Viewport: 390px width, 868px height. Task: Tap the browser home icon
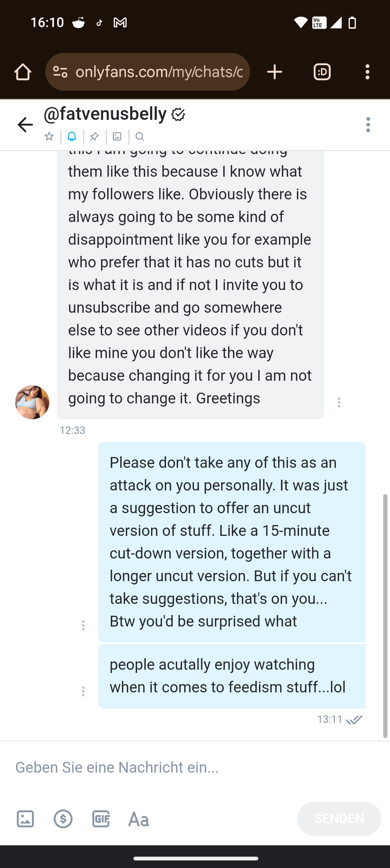click(x=23, y=72)
